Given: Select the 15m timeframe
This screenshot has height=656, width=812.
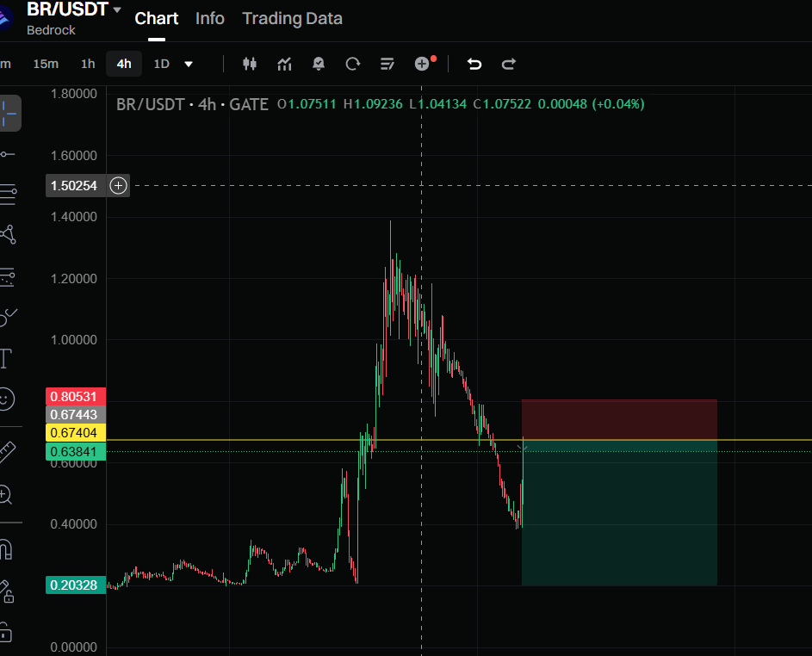Looking at the screenshot, I should pyautogui.click(x=46, y=64).
